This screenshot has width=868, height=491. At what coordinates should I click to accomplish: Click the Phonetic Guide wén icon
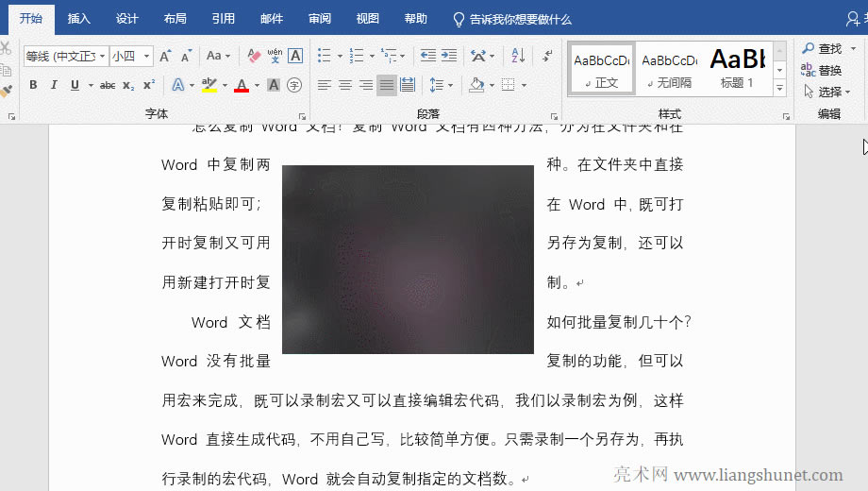(275, 57)
